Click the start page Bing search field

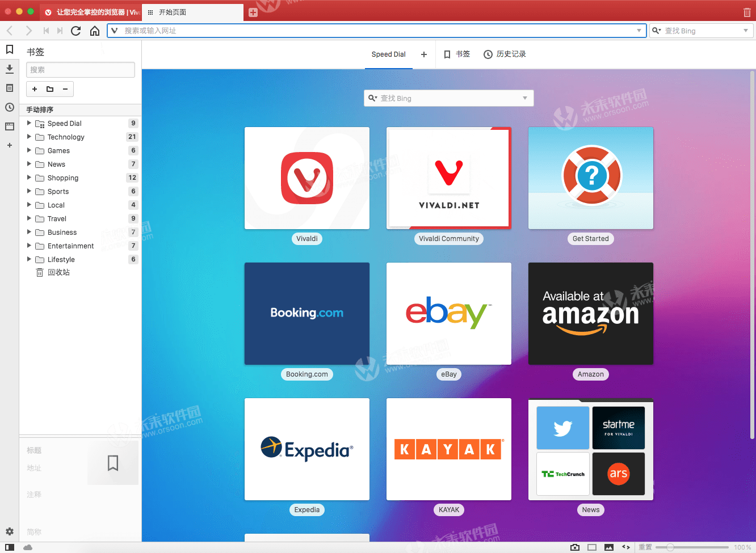448,98
